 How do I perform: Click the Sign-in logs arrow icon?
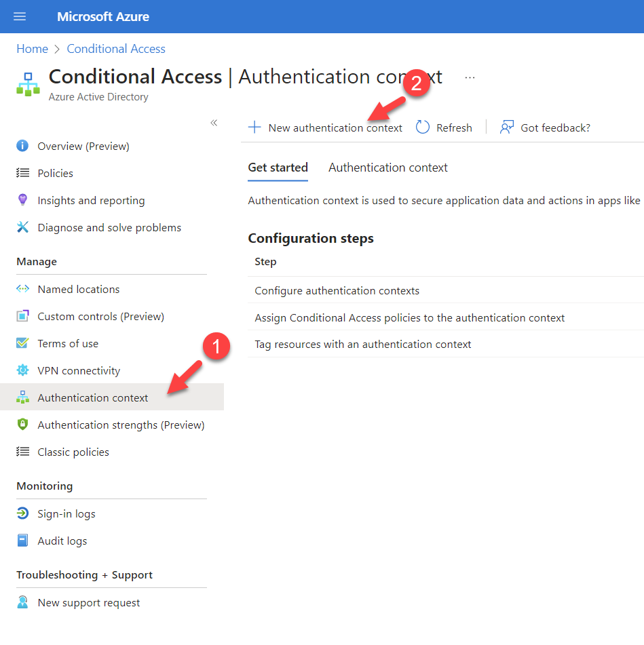point(22,513)
